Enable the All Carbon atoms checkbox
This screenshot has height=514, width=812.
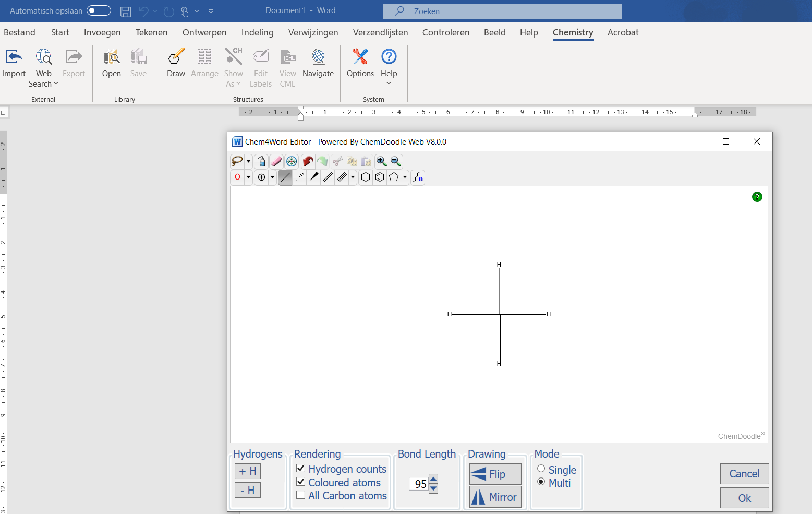pyautogui.click(x=301, y=495)
